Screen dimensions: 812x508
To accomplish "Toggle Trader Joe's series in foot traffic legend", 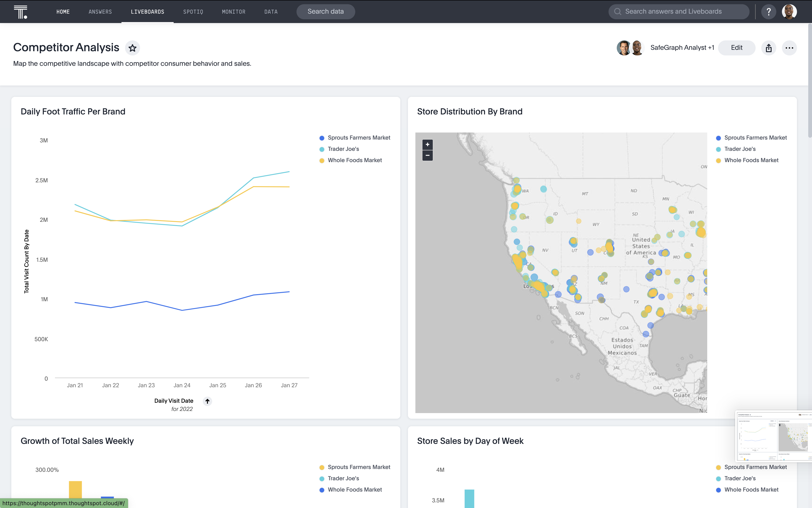I will (343, 149).
